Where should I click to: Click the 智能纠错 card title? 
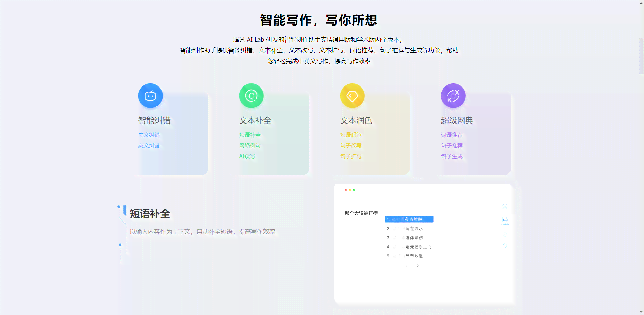(x=154, y=120)
